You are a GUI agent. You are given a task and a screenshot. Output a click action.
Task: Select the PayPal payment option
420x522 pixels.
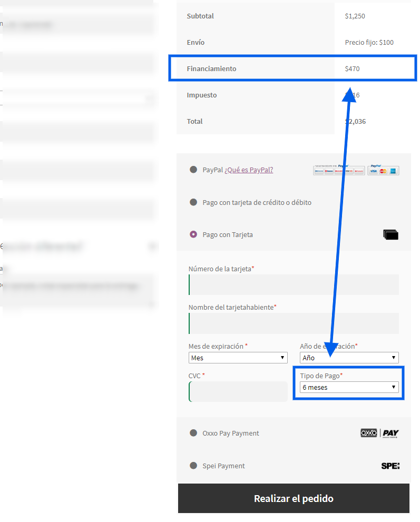click(193, 170)
